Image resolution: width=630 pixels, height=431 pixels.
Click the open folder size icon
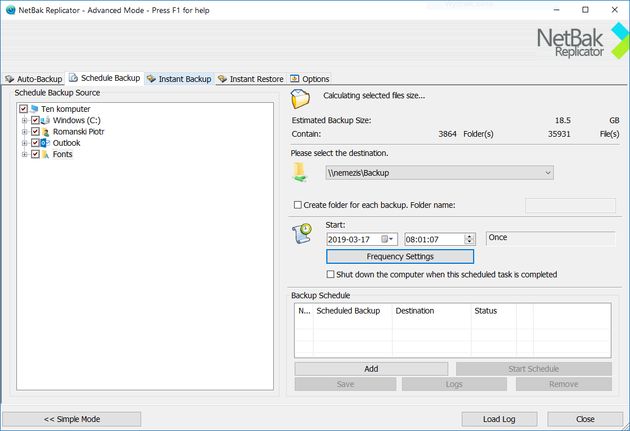pos(300,98)
